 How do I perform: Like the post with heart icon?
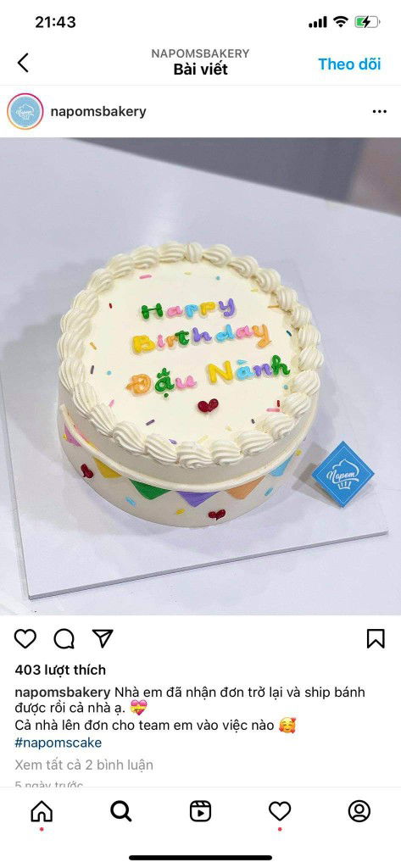tap(25, 639)
